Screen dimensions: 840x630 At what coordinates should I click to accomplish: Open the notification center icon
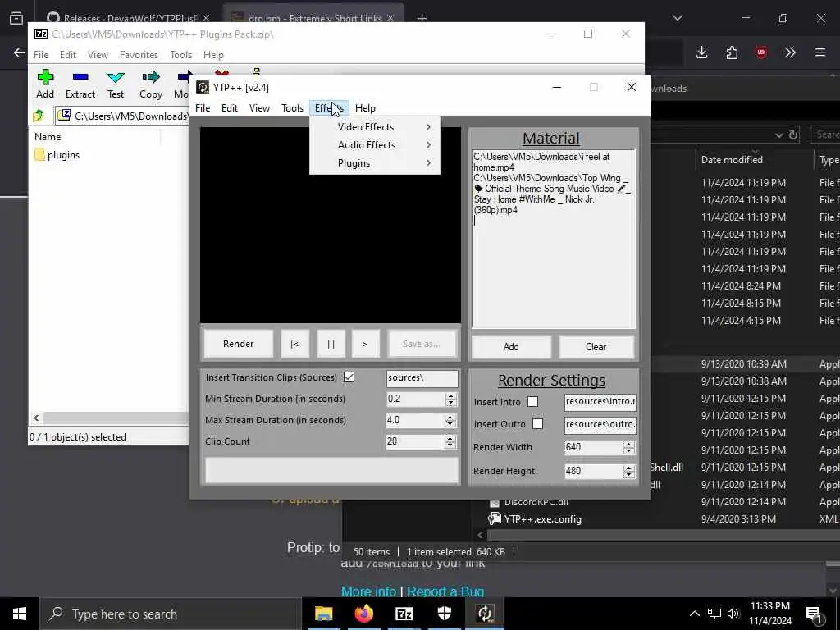[x=815, y=614]
